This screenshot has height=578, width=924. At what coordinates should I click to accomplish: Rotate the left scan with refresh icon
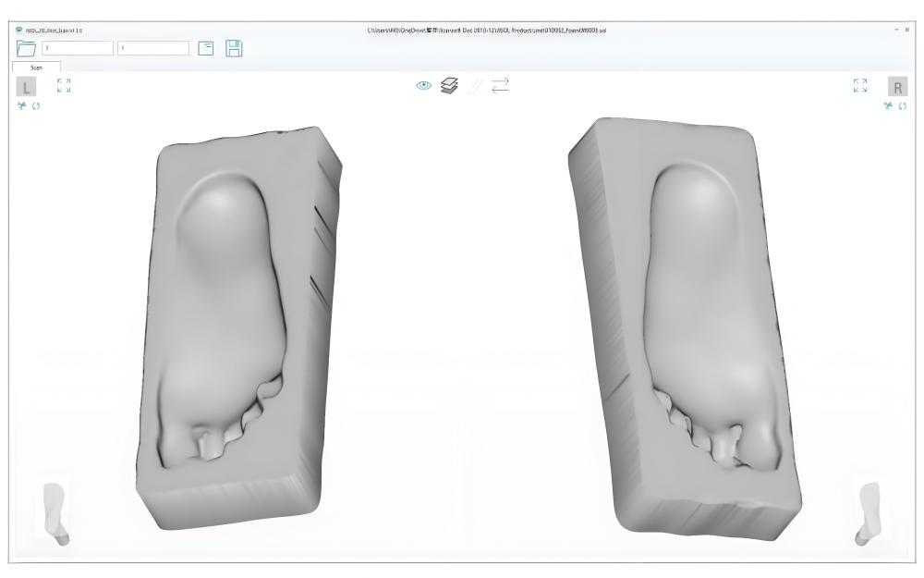(x=36, y=106)
